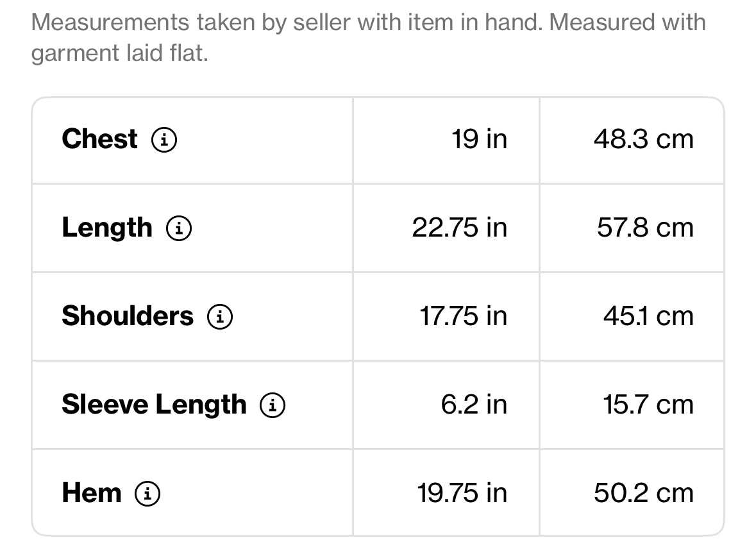The image size is (756, 554).
Task: Click the 15.7 cm sleeve value
Action: click(648, 405)
